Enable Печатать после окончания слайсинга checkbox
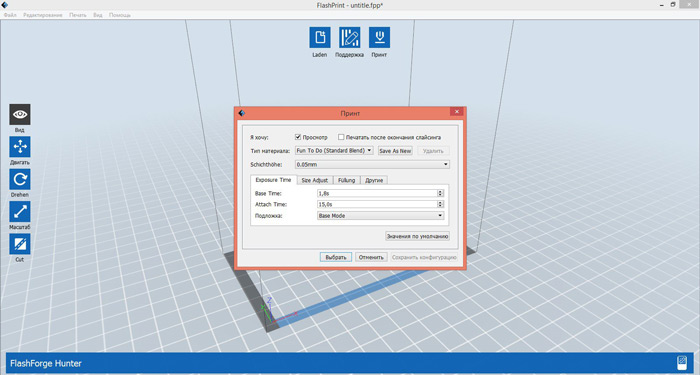The height and width of the screenshot is (375, 700). point(341,137)
